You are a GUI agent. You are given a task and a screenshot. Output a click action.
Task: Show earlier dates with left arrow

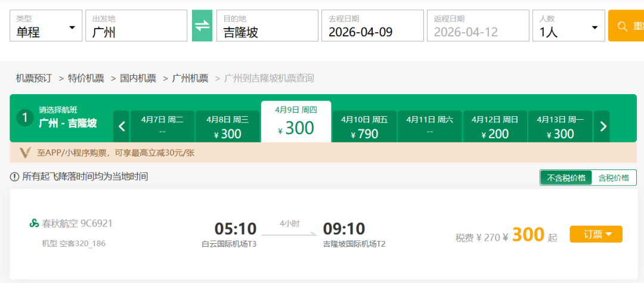(x=122, y=126)
